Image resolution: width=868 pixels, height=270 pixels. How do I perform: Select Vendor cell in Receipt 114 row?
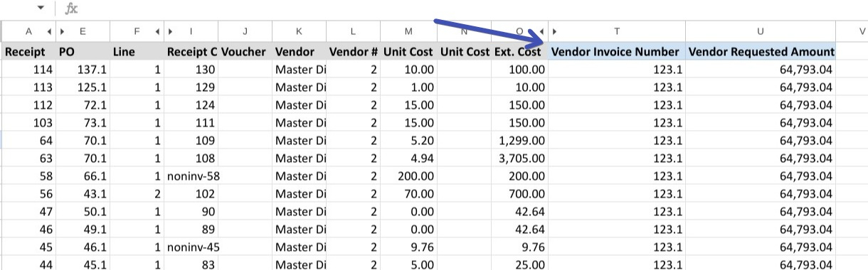pos(299,70)
